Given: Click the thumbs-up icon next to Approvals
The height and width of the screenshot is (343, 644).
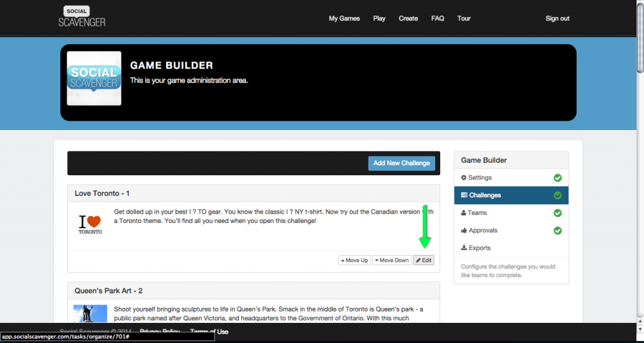Looking at the screenshot, I should click(x=464, y=231).
